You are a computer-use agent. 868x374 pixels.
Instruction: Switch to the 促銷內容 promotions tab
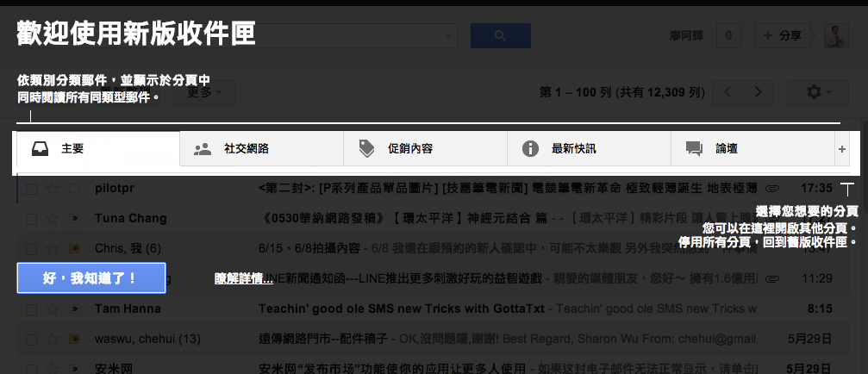pos(425,149)
